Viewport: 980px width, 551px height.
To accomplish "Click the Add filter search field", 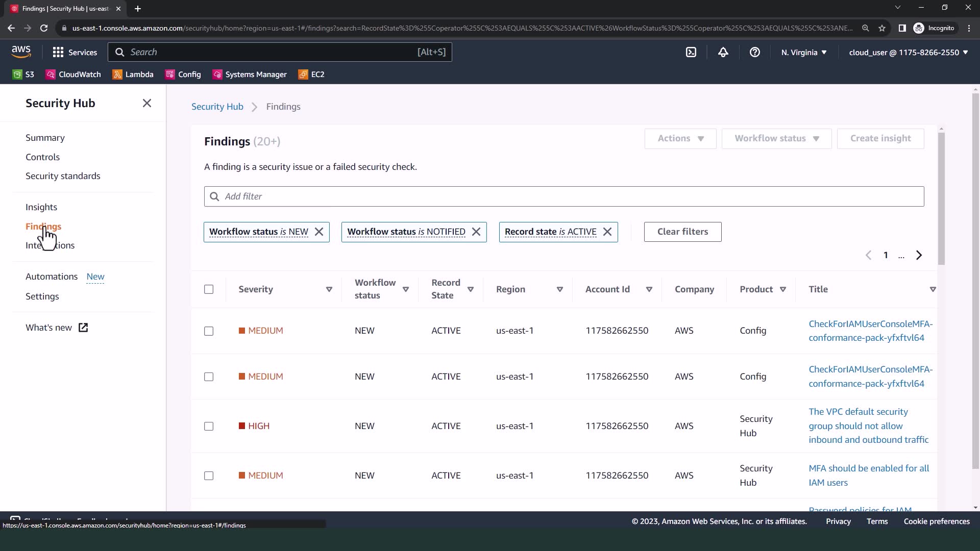I will click(563, 196).
